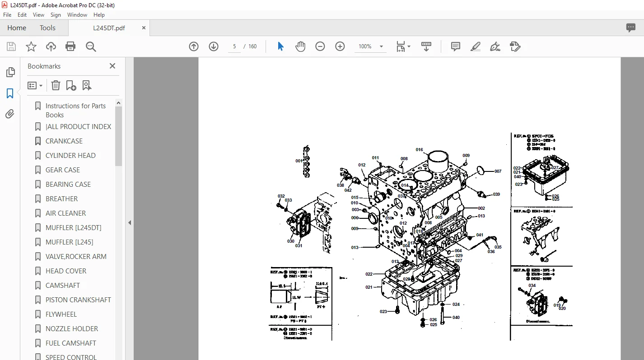Viewport: 644px width, 360px height.
Task: Go to the previous page with the up arrow
Action: 194,46
